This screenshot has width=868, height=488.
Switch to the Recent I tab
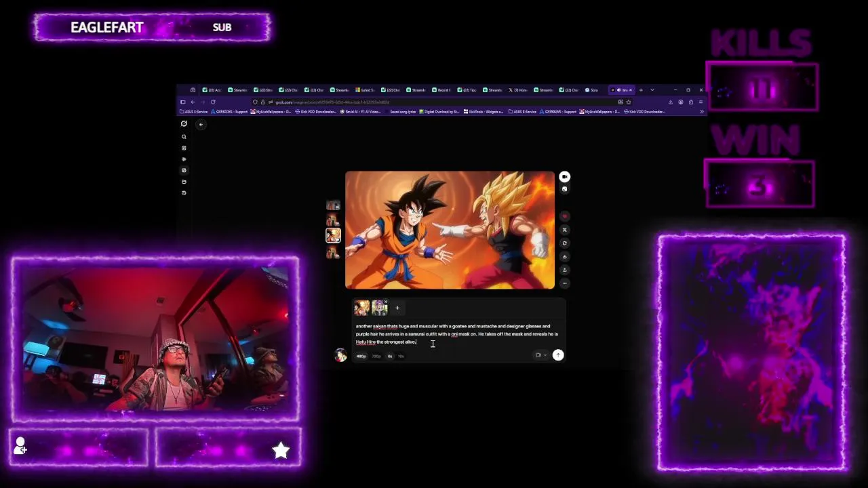443,90
